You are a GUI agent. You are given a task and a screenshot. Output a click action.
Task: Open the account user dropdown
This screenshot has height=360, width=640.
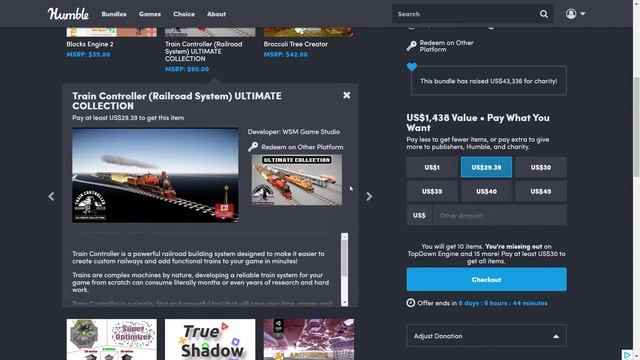click(x=576, y=14)
